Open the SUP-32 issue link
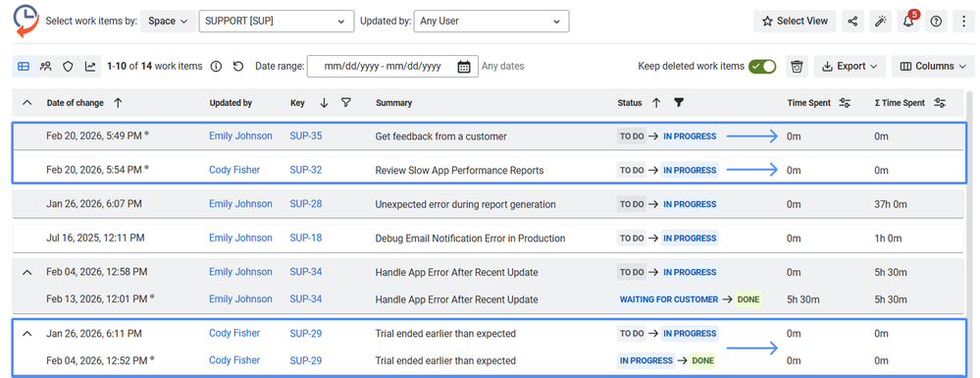This screenshot has width=980, height=378. pyautogui.click(x=306, y=170)
